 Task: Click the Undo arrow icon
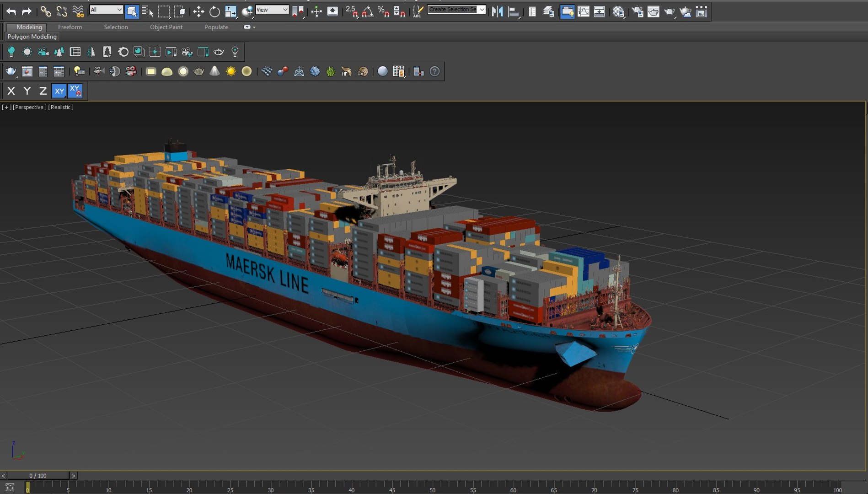point(11,11)
